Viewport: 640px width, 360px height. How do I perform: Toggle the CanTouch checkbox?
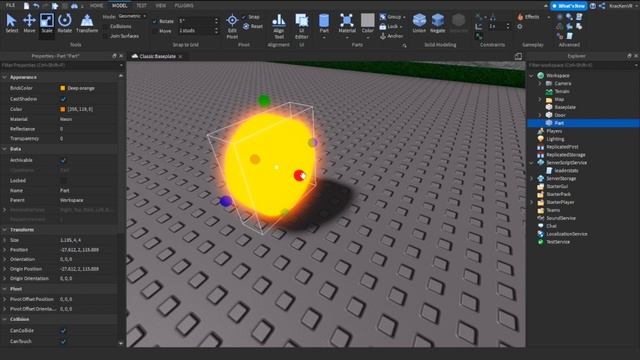[x=63, y=341]
